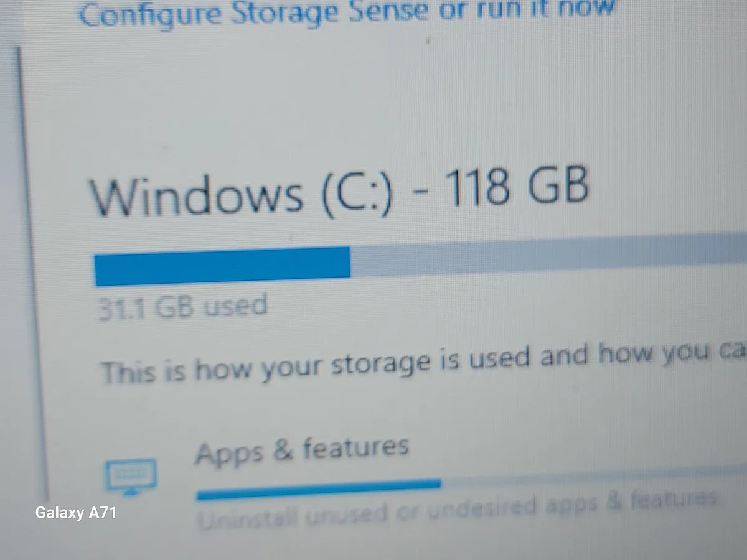Click the Galaxy A71 watermark
Viewport: 747px width, 560px height.
click(x=75, y=513)
